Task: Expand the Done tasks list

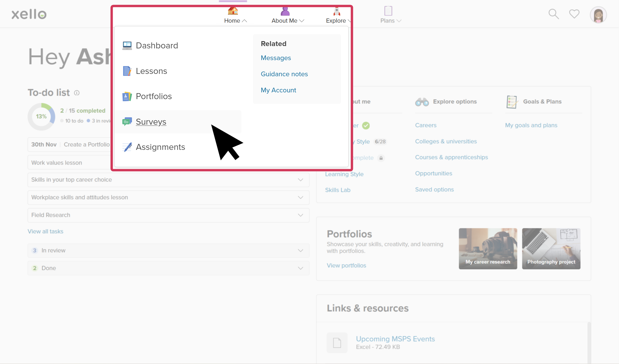Action: pos(300,268)
